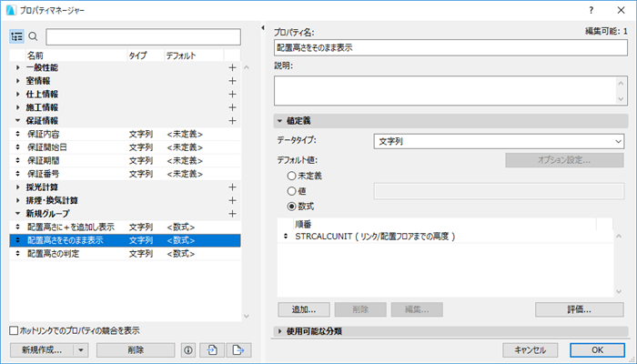Click the search magnifier icon

click(33, 36)
